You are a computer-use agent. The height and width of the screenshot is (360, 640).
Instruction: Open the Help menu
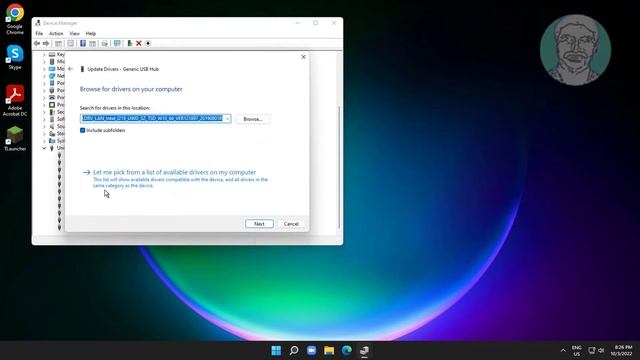click(91, 33)
